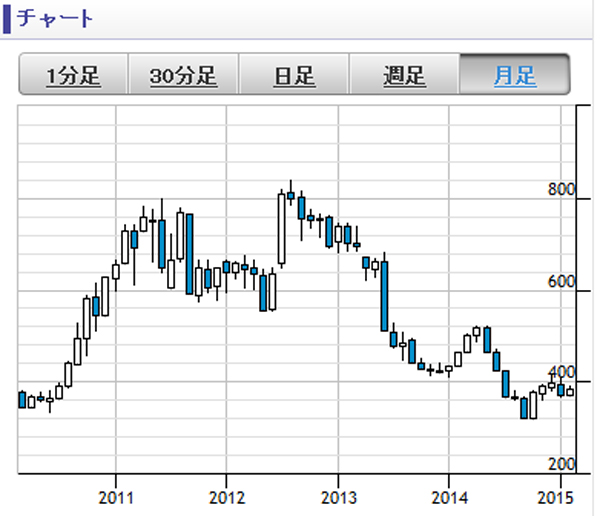Viewport: 600px width, 516px height.
Task: Click the first blue candle at far left
Action: 22,399
